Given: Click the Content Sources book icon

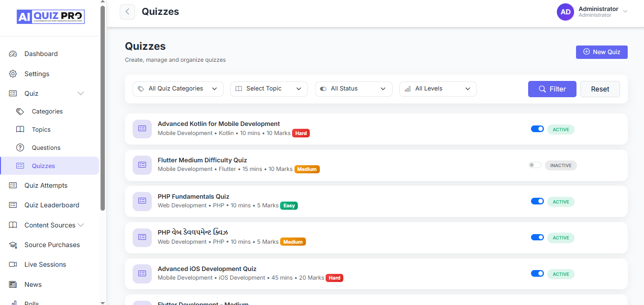Looking at the screenshot, I should click(13, 225).
